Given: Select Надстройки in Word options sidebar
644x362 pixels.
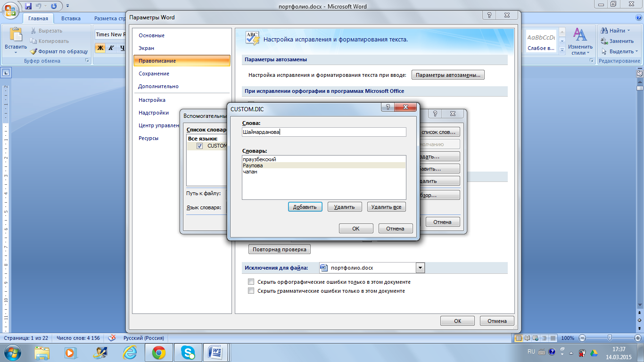Looking at the screenshot, I should (x=182, y=113).
